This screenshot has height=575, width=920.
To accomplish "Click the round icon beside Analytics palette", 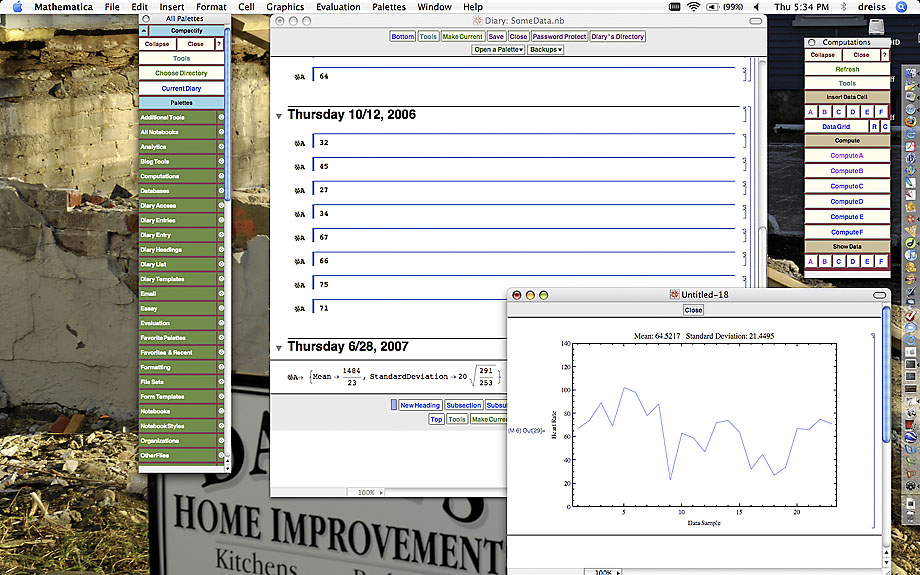I will [x=221, y=147].
